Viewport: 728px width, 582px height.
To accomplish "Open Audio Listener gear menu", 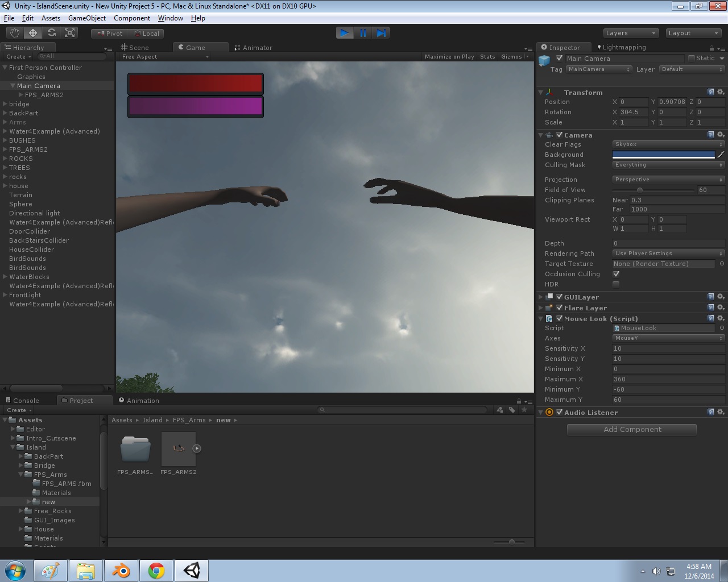I will pos(721,412).
